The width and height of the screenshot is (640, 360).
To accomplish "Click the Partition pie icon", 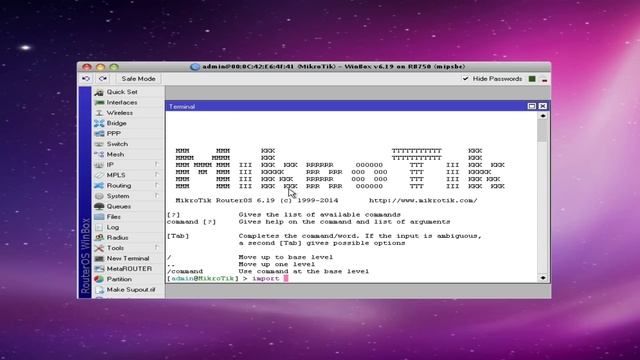I will tap(99, 279).
